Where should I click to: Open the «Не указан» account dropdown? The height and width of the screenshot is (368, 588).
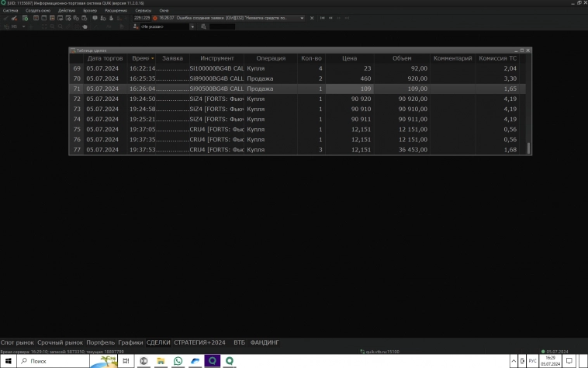point(164,26)
